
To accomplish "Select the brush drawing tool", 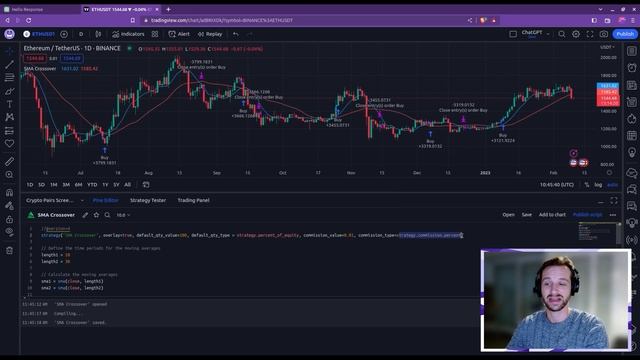I will point(9,91).
